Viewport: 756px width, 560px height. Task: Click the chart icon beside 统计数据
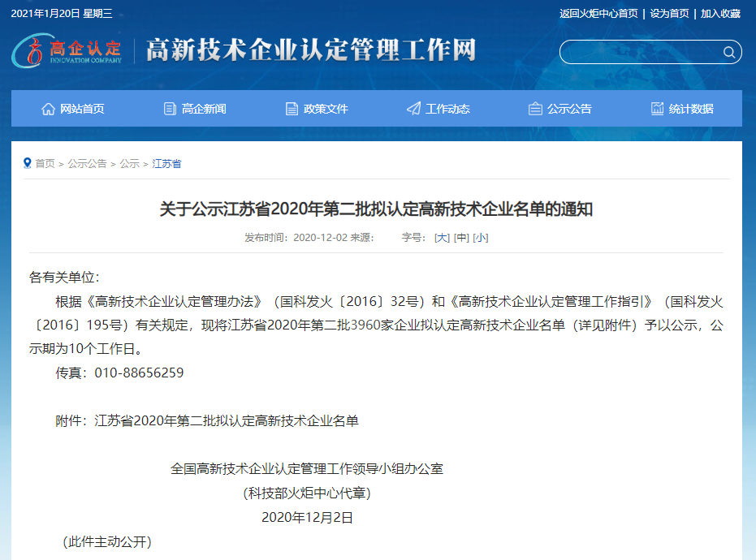click(657, 109)
